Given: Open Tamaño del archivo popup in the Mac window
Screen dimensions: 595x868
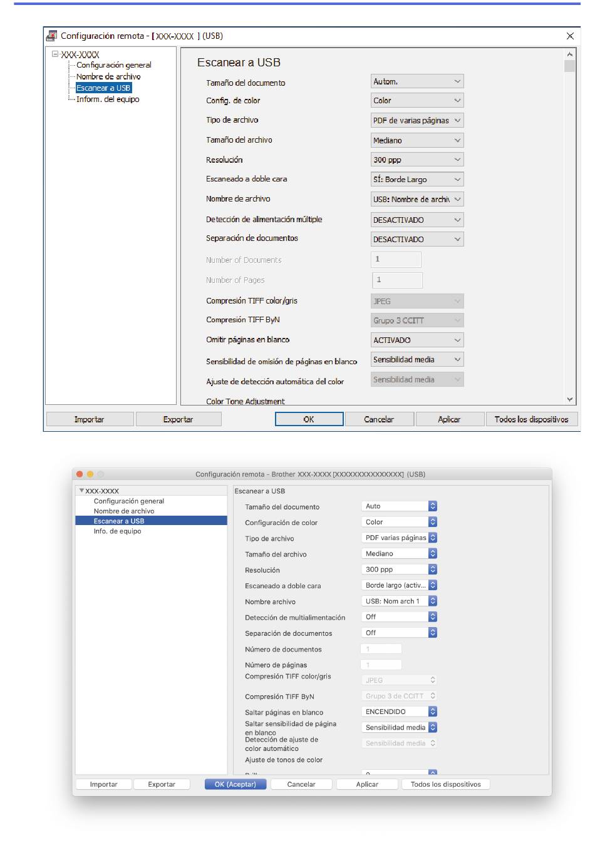Looking at the screenshot, I should pos(400,553).
